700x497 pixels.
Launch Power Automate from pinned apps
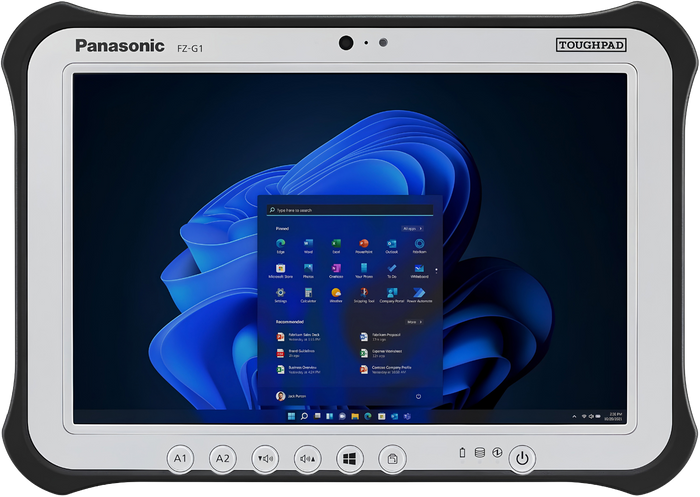click(419, 295)
